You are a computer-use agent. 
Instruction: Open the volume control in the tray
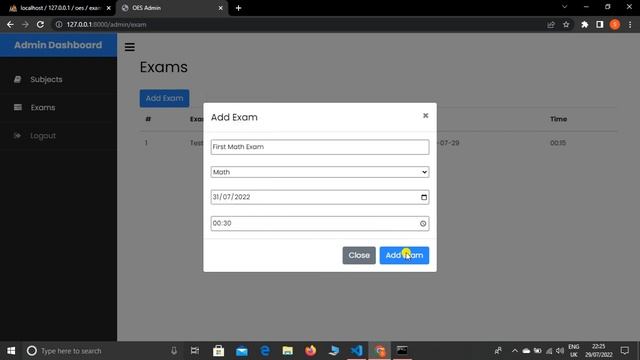click(x=560, y=351)
